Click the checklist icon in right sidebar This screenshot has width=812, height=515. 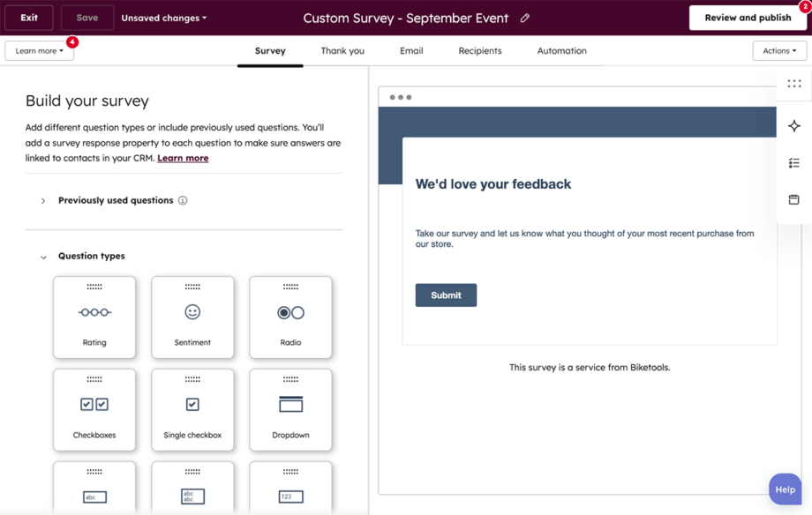(793, 162)
